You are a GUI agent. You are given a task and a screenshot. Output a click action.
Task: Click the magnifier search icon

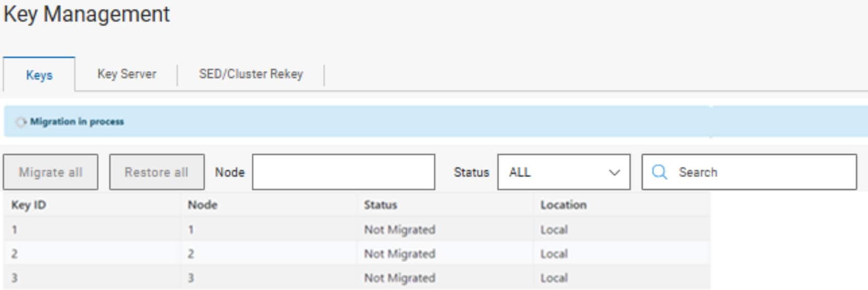click(x=660, y=172)
